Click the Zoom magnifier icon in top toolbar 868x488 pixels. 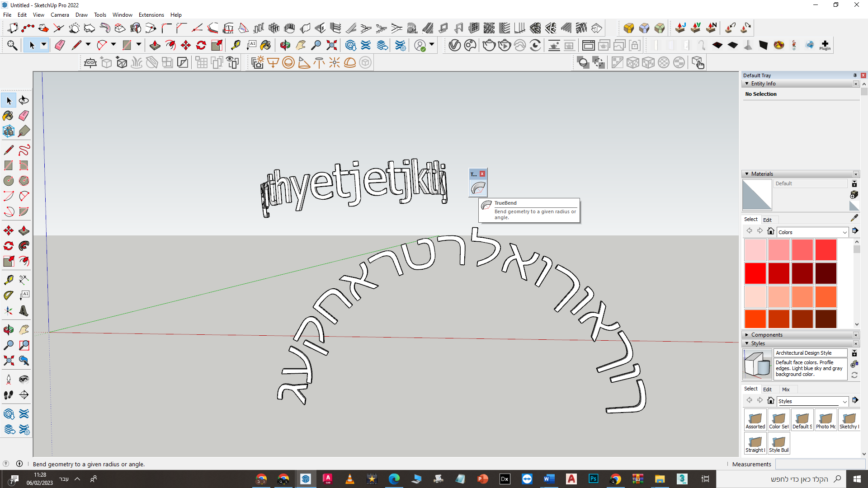point(316,45)
